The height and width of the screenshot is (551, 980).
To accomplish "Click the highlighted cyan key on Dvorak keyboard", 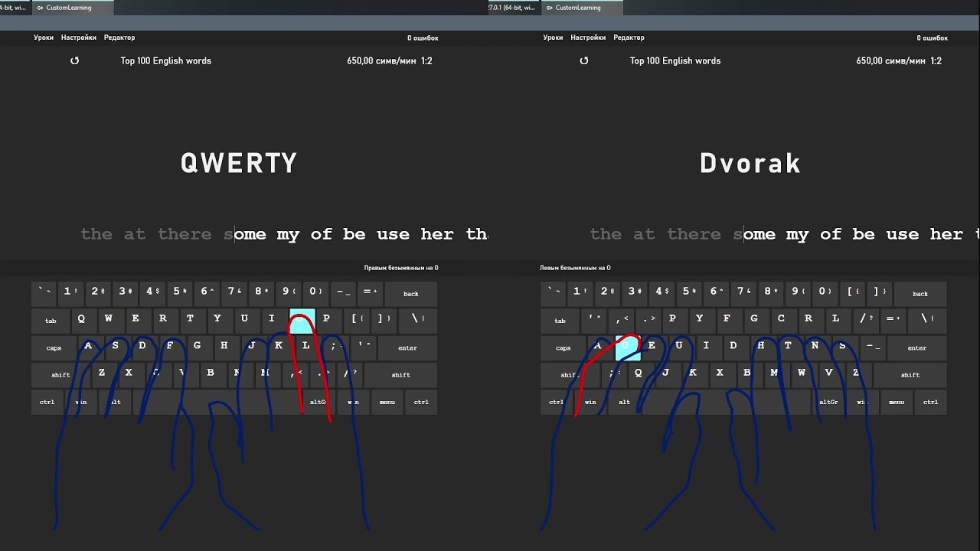I will point(628,347).
